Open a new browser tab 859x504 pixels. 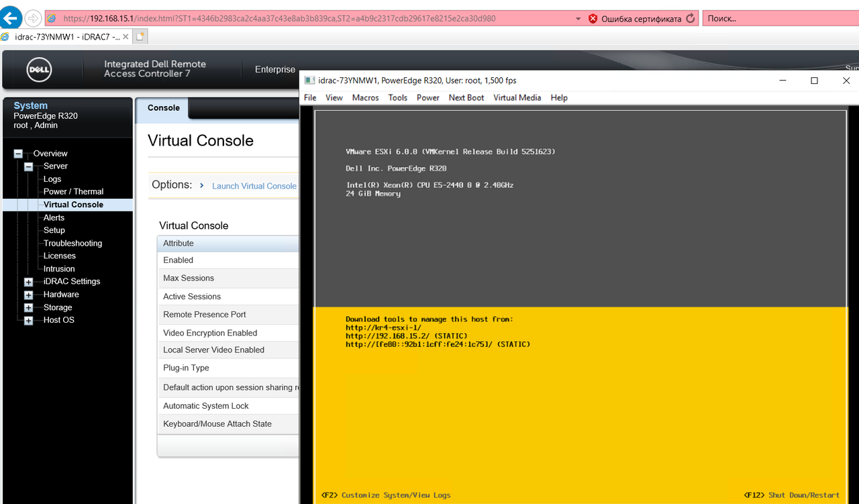tap(140, 37)
